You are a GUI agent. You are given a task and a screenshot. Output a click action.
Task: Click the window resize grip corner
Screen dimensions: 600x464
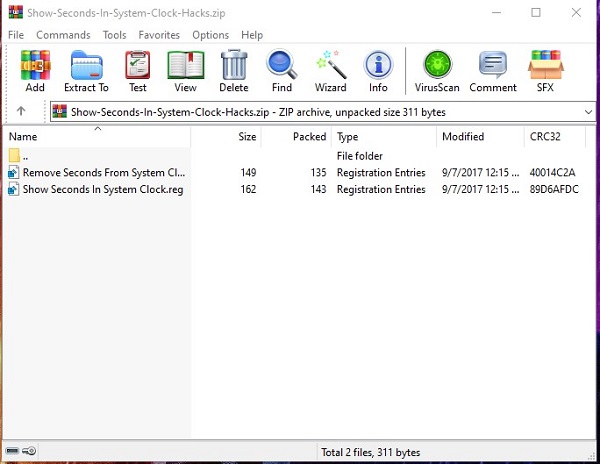pos(592,455)
